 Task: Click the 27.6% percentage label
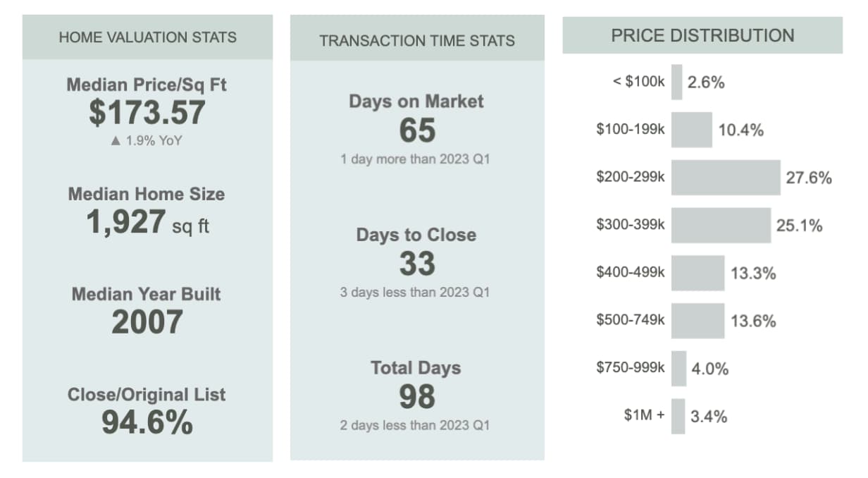point(809,178)
